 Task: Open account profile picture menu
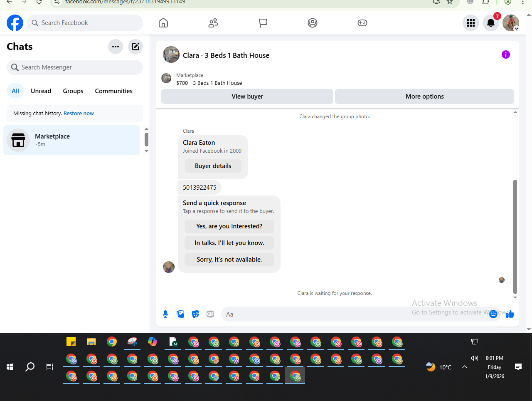point(511,23)
